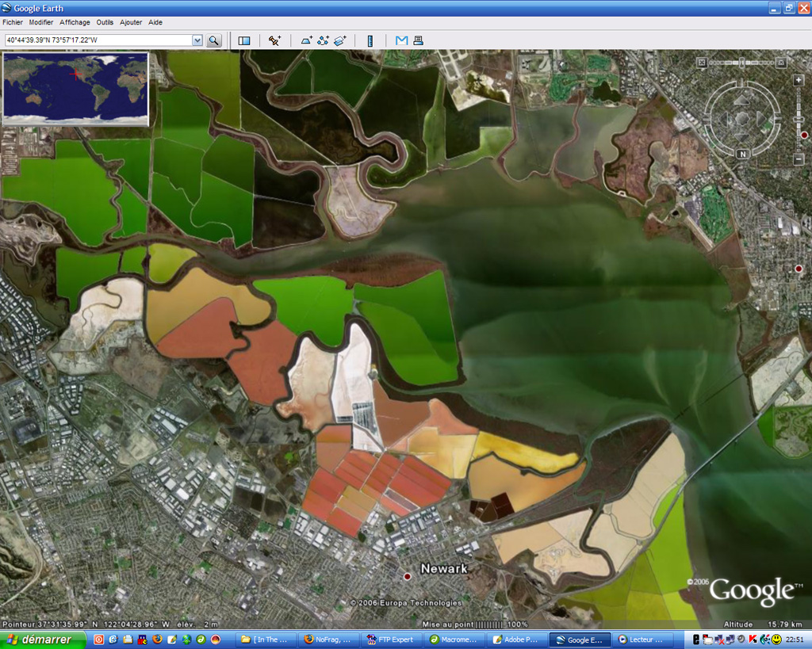The height and width of the screenshot is (649, 812).
Task: Add a polygon with the toolbar icon
Action: 307,40
